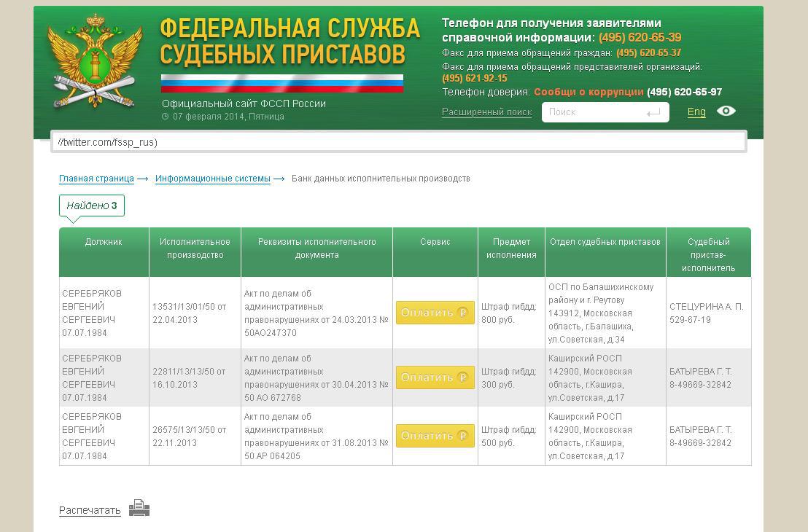The width and height of the screenshot is (808, 532).
Task: Click citizens fax number (495) 620-65-37
Action: (x=649, y=52)
